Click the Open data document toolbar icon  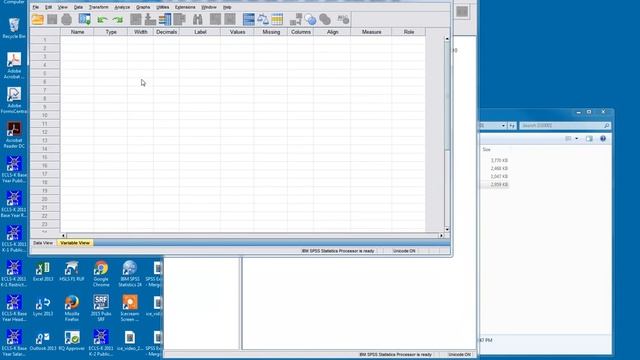tap(38, 19)
